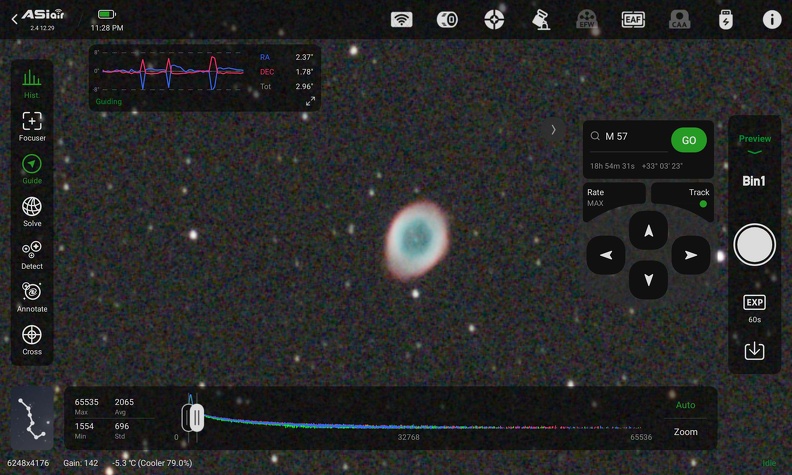Click the cooler temperature -5.3 °C text
792x475 pixels.
pos(152,463)
